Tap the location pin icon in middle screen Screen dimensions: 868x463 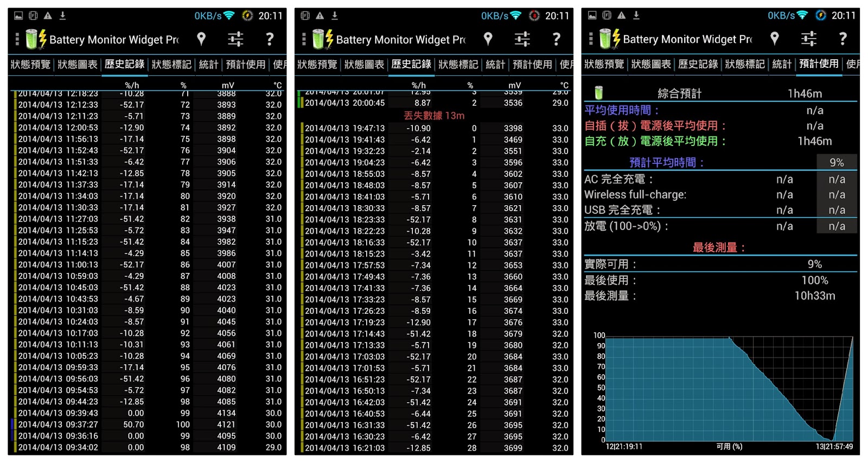(488, 39)
